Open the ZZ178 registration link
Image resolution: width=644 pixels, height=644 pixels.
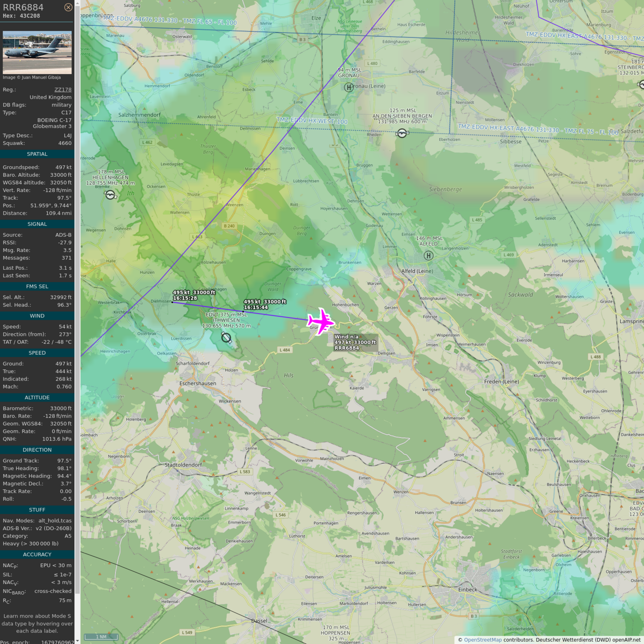pyautogui.click(x=63, y=89)
